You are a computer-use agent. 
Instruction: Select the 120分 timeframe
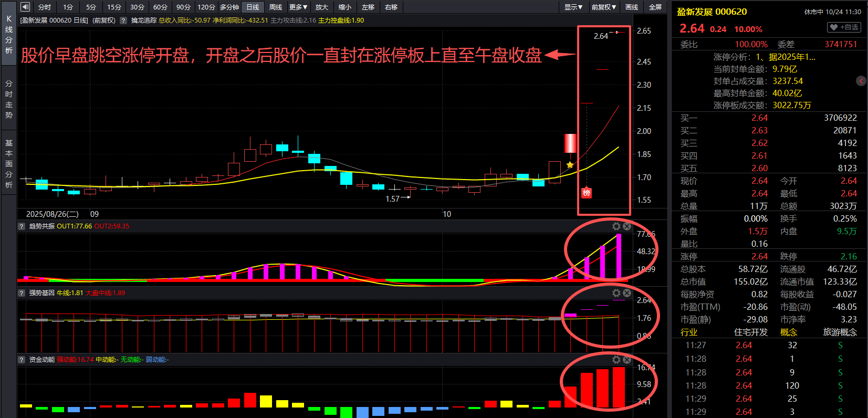(206, 7)
